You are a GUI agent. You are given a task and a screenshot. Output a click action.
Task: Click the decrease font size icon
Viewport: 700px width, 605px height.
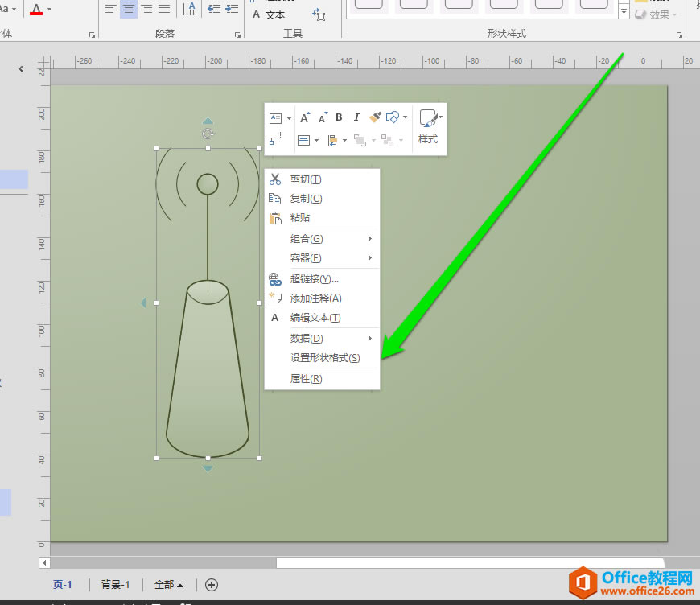point(321,117)
